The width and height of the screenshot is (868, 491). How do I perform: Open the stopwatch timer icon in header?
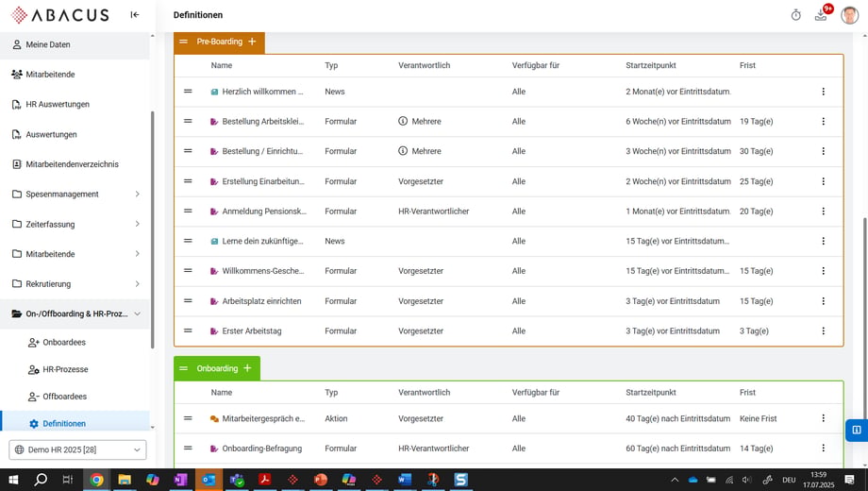795,15
